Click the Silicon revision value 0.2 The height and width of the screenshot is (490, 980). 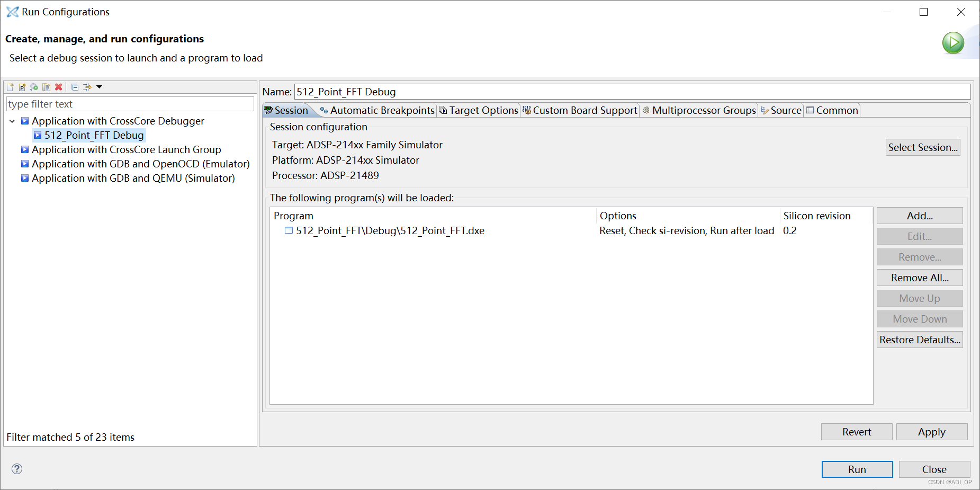[789, 230]
